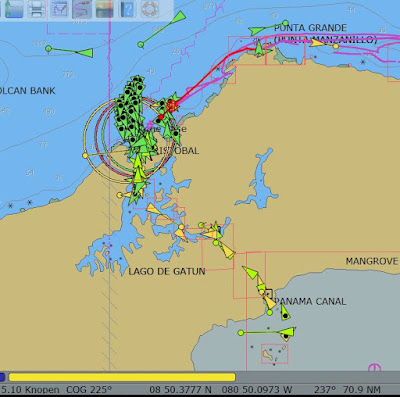This screenshot has width=400, height=397.
Task: Click the 'COG 225°' status entry
Action: click(x=89, y=389)
